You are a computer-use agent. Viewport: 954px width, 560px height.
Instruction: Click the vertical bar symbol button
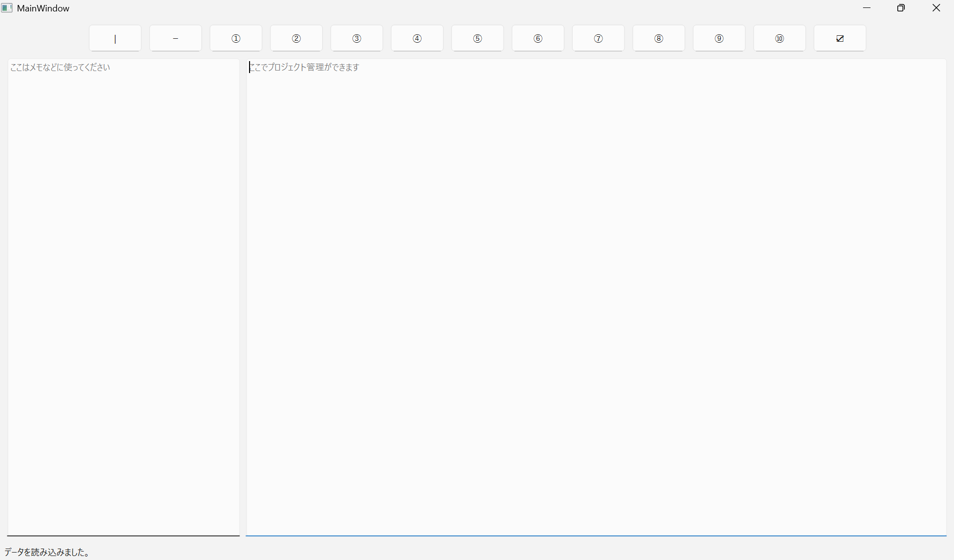115,38
